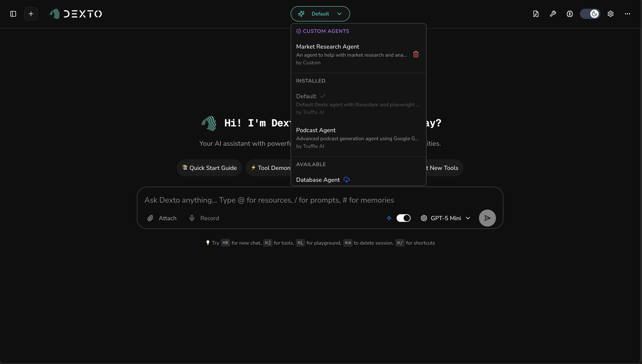Install Database Agent via cloud download icon
The height and width of the screenshot is (364, 642).
click(346, 179)
